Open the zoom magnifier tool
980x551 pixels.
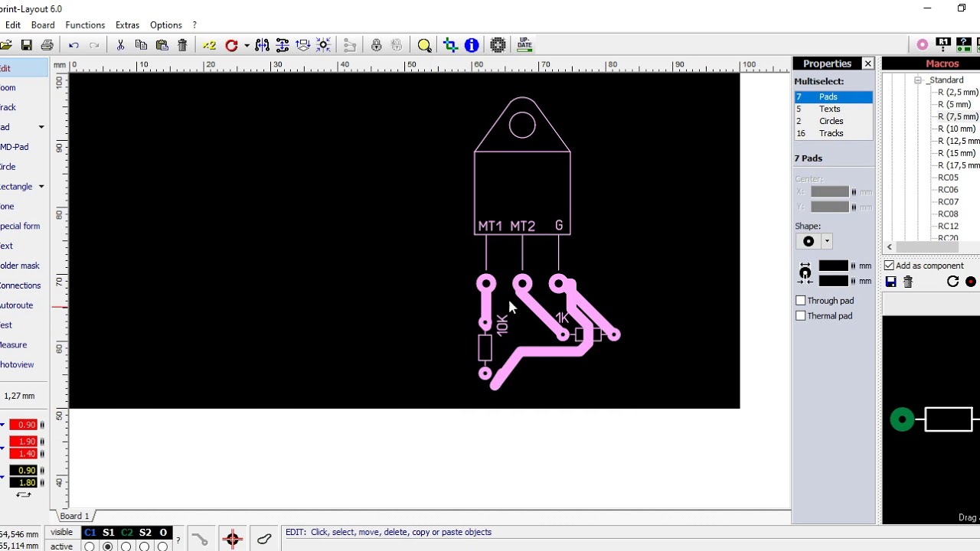click(424, 45)
